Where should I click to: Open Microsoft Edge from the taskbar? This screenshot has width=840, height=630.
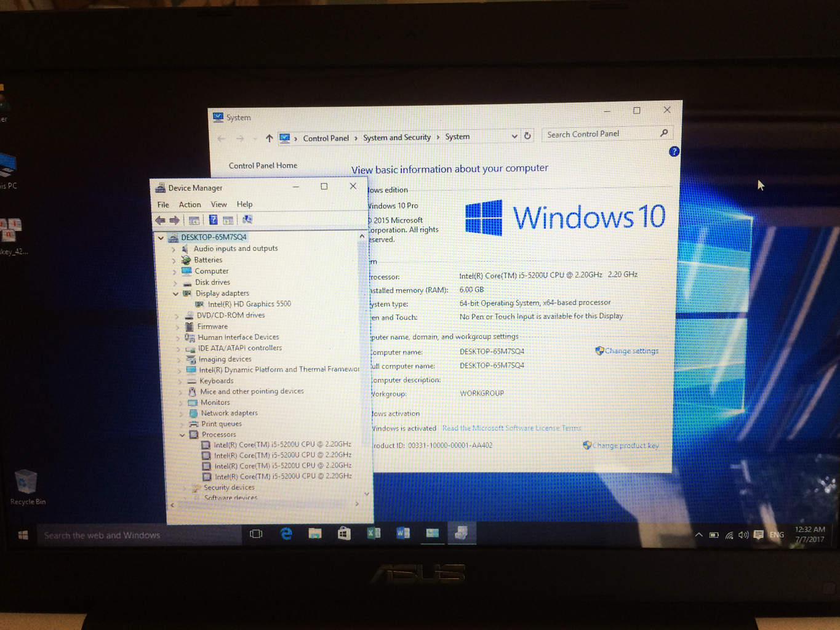tap(286, 533)
